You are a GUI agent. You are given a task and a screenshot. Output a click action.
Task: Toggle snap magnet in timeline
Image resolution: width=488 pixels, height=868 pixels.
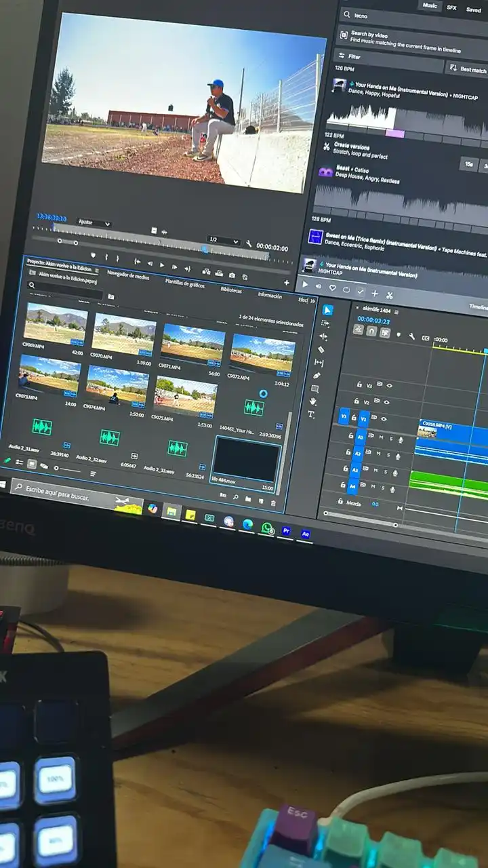(x=371, y=332)
